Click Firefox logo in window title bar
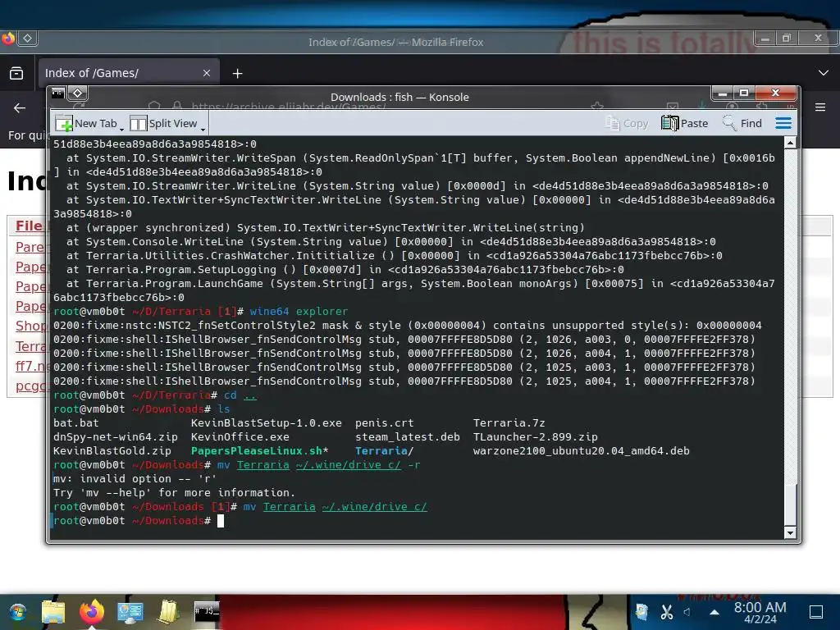This screenshot has width=840, height=630. [8, 38]
